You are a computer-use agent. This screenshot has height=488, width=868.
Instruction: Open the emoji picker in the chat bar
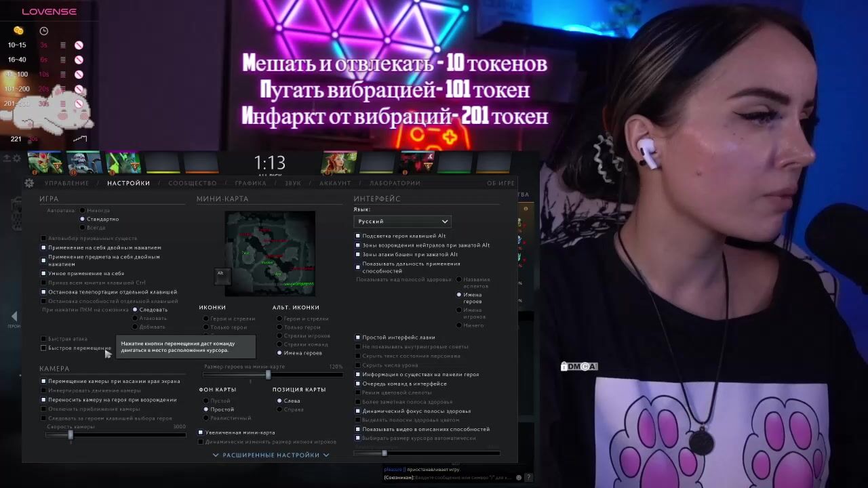[x=519, y=478]
